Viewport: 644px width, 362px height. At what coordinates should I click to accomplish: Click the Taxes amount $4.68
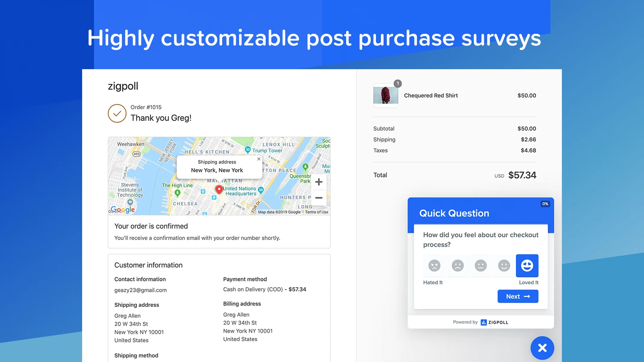click(x=528, y=150)
